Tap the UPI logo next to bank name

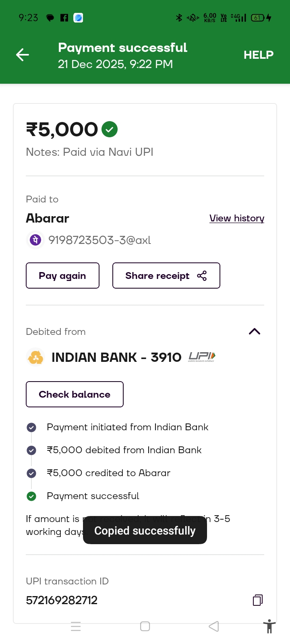coord(202,357)
